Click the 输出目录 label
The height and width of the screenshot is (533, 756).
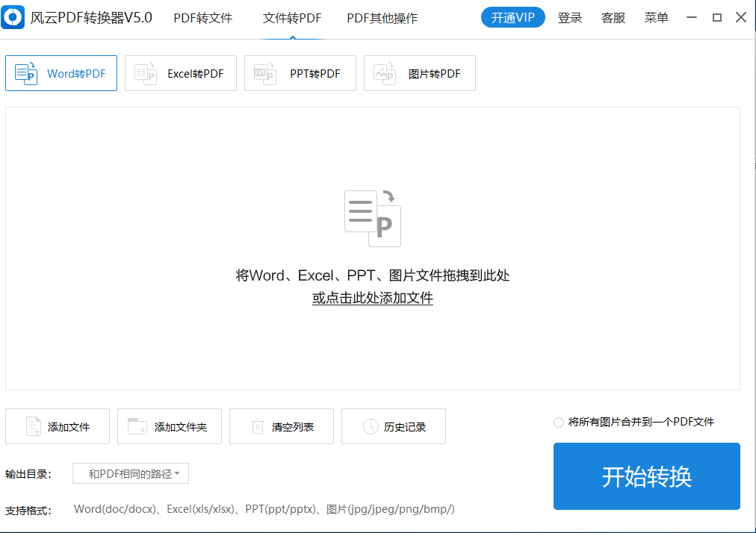(x=28, y=474)
